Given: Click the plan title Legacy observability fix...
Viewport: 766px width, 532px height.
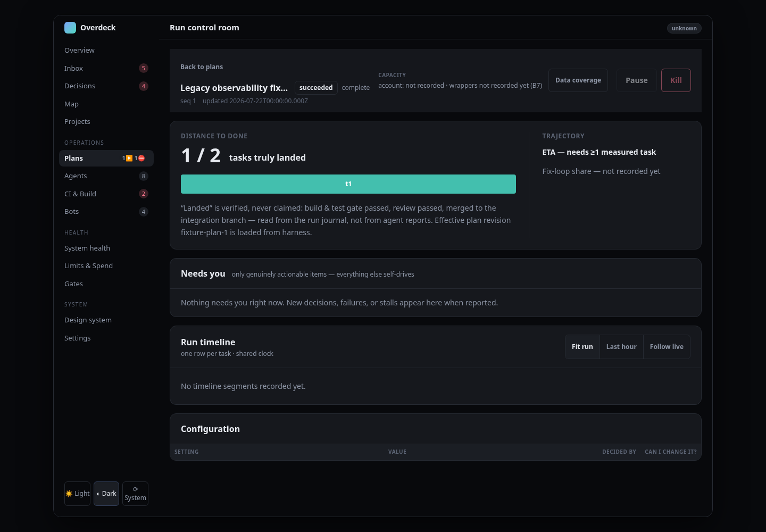Looking at the screenshot, I should click(234, 88).
